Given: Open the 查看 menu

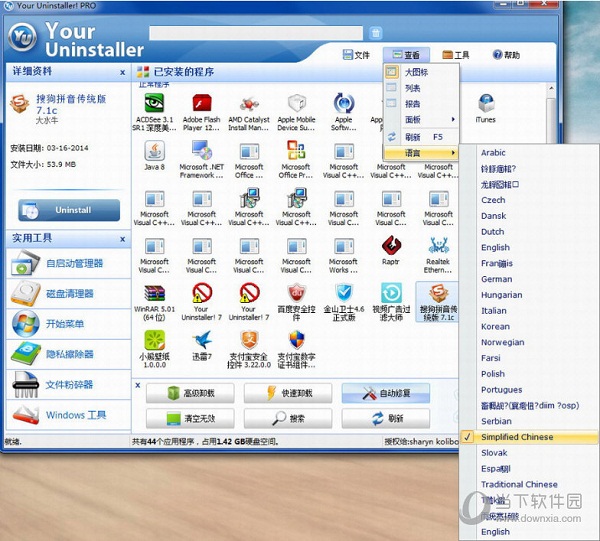Looking at the screenshot, I should (x=406, y=55).
